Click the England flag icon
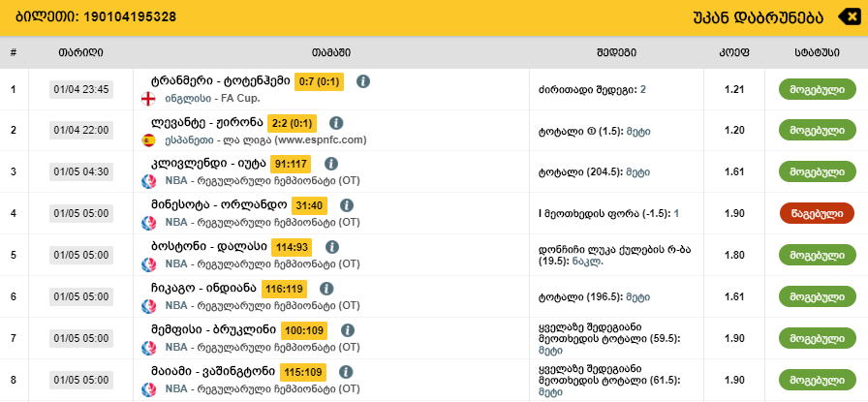Screen dimensions: 868x402 (x=148, y=98)
